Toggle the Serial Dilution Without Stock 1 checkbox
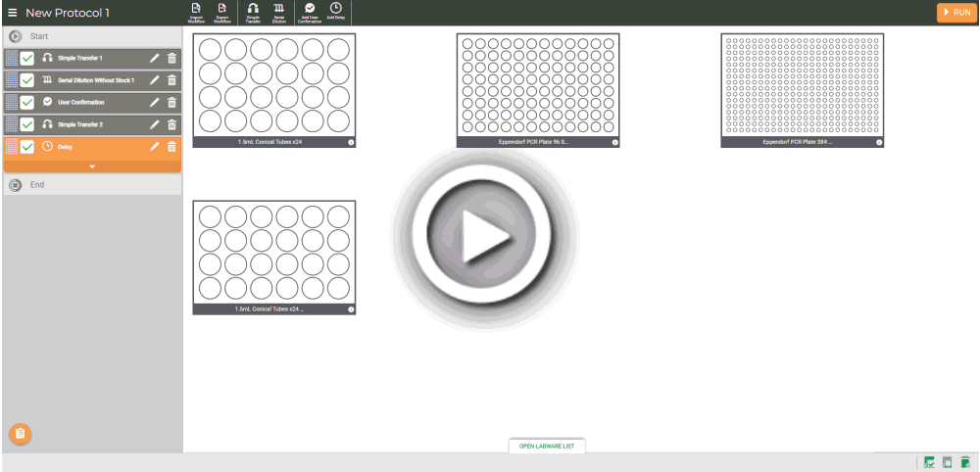980x472 pixels. click(27, 80)
